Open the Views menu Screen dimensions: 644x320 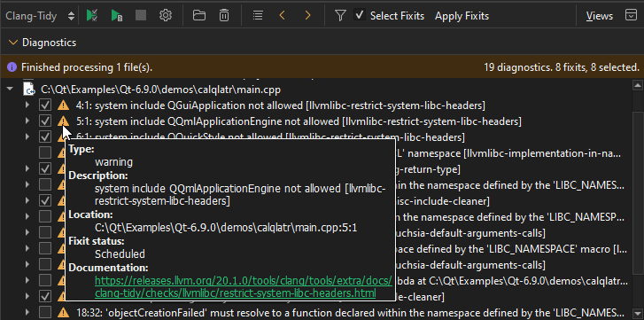(x=600, y=16)
